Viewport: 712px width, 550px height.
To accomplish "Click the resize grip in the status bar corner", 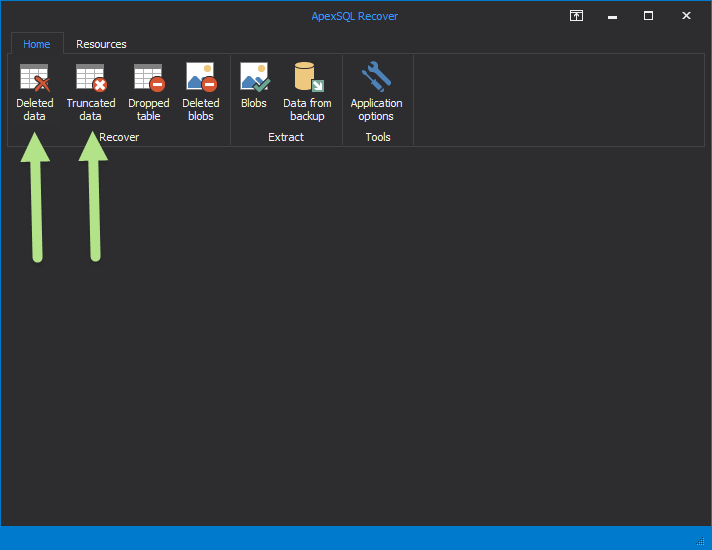I will (700, 540).
